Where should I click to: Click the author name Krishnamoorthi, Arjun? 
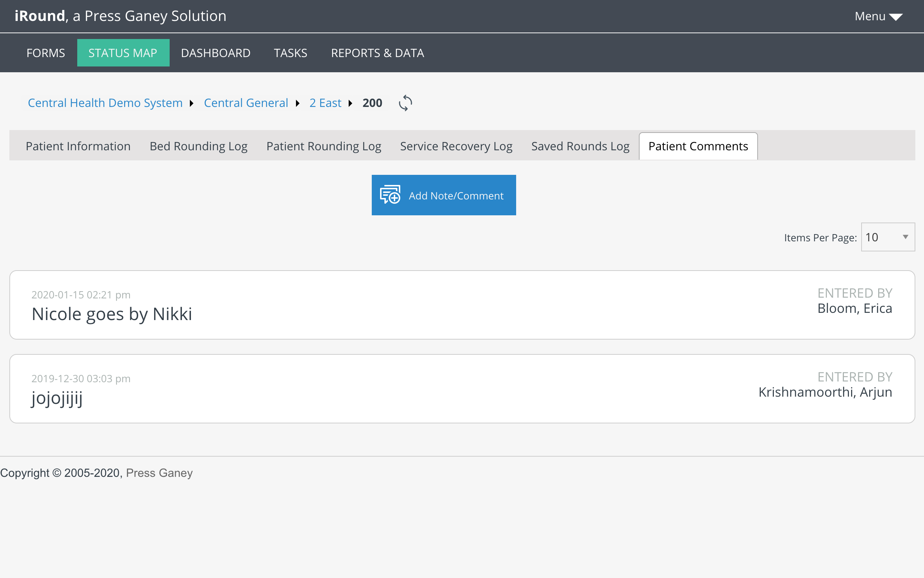click(825, 392)
